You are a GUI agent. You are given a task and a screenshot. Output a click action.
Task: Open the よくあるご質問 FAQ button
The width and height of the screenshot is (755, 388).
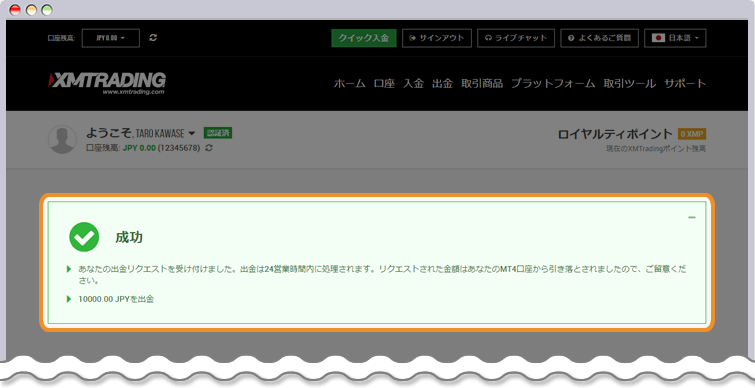(599, 38)
